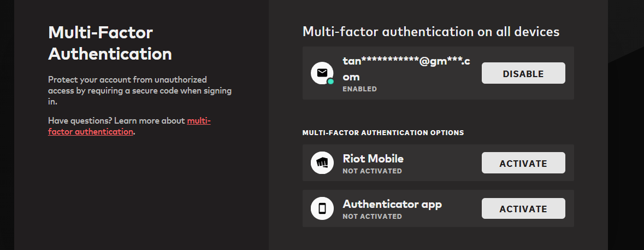The width and height of the screenshot is (644, 250).
Task: Select the Authenticator app option title
Action: point(392,204)
